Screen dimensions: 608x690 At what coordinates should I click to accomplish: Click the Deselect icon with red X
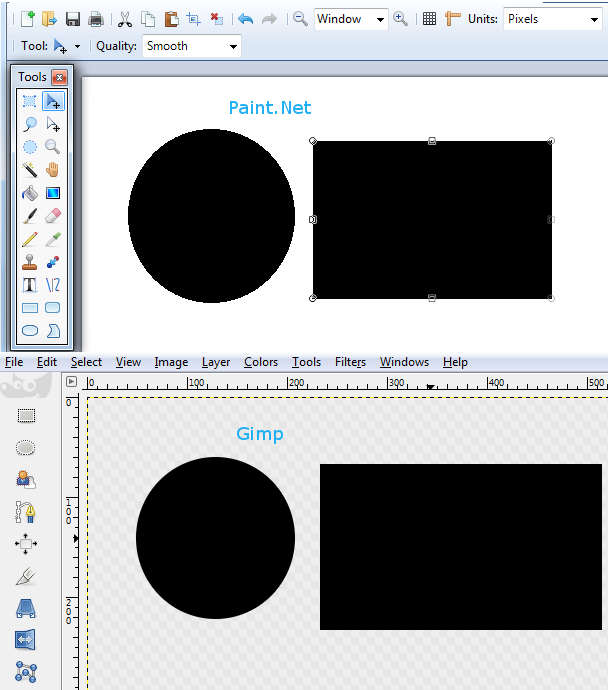217,19
